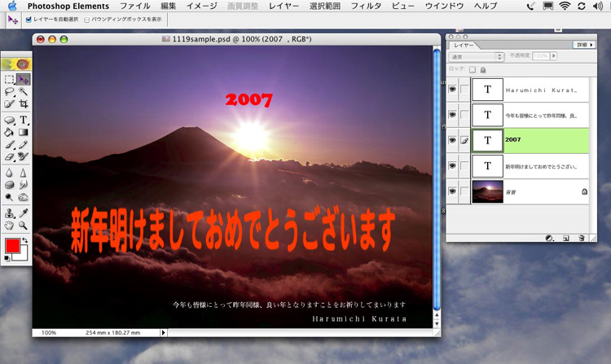The image size is (611, 364).
Task: Select the Zoom magnifier tool
Action: [x=24, y=226]
